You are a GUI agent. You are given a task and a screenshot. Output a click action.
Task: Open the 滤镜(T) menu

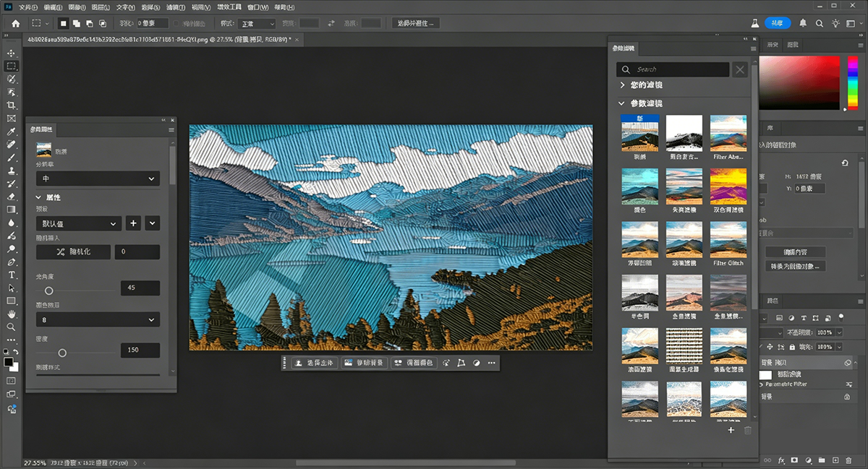(176, 8)
